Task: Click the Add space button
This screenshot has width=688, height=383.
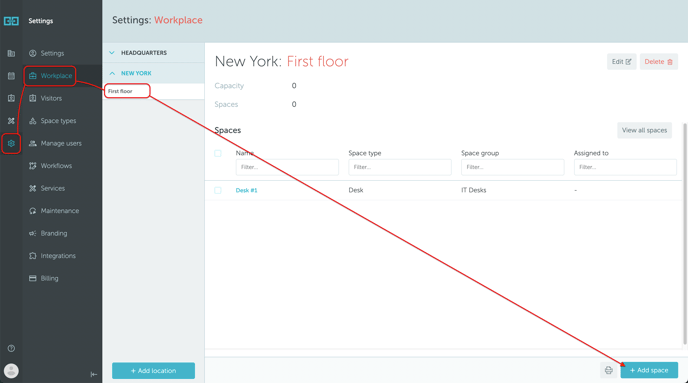Action: click(649, 370)
